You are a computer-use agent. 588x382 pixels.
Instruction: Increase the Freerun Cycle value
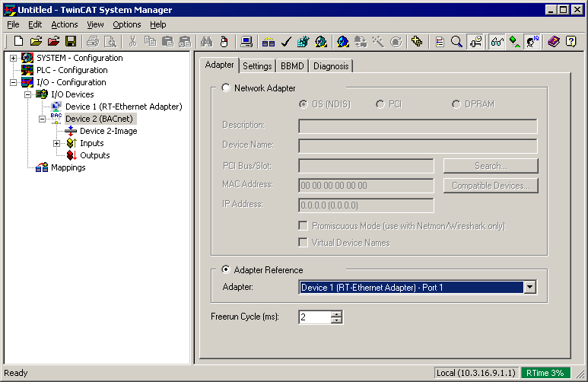(337, 314)
